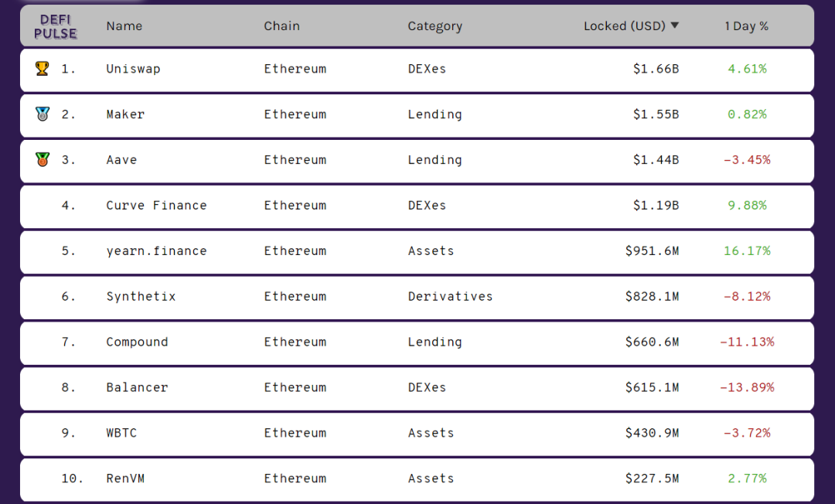Screen dimensions: 835x504
Task: Click the silver medal icon beside Maker
Action: point(43,114)
